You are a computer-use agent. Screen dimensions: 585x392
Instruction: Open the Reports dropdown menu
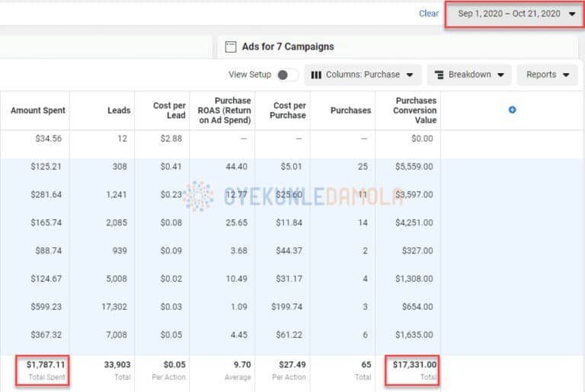(x=548, y=75)
